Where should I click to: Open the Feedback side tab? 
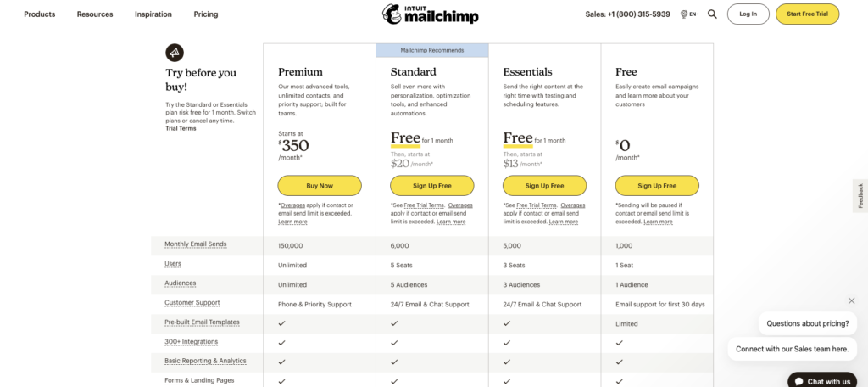(x=860, y=196)
